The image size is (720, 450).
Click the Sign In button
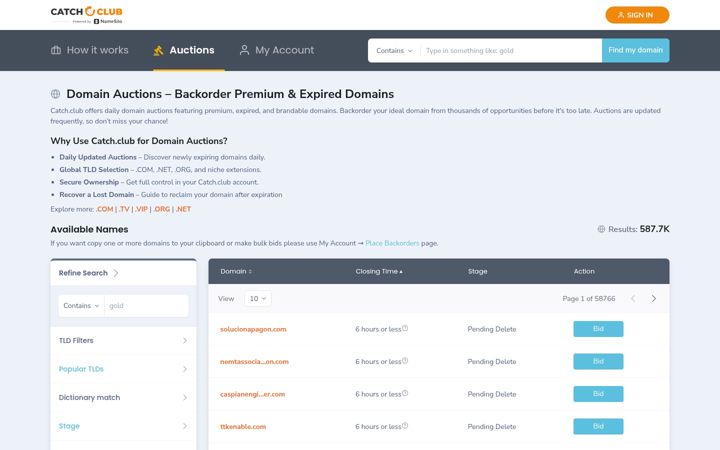point(637,15)
